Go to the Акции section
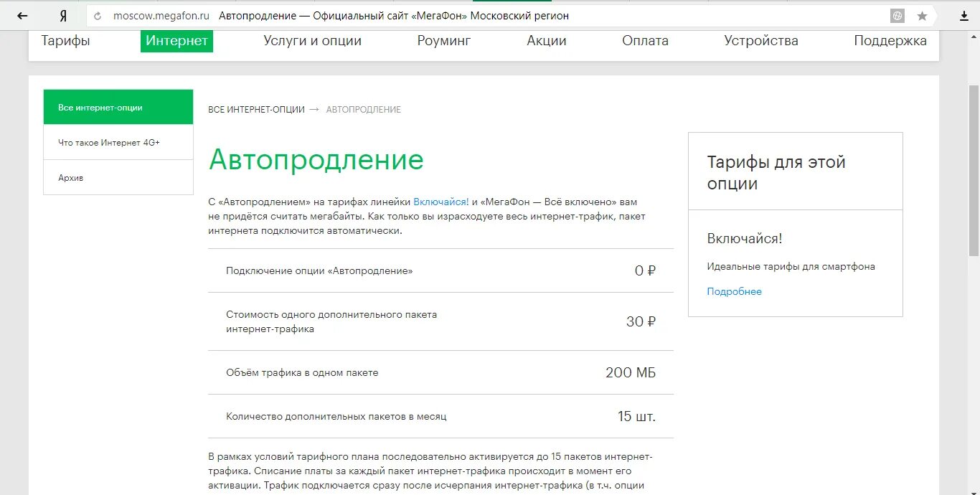 547,41
